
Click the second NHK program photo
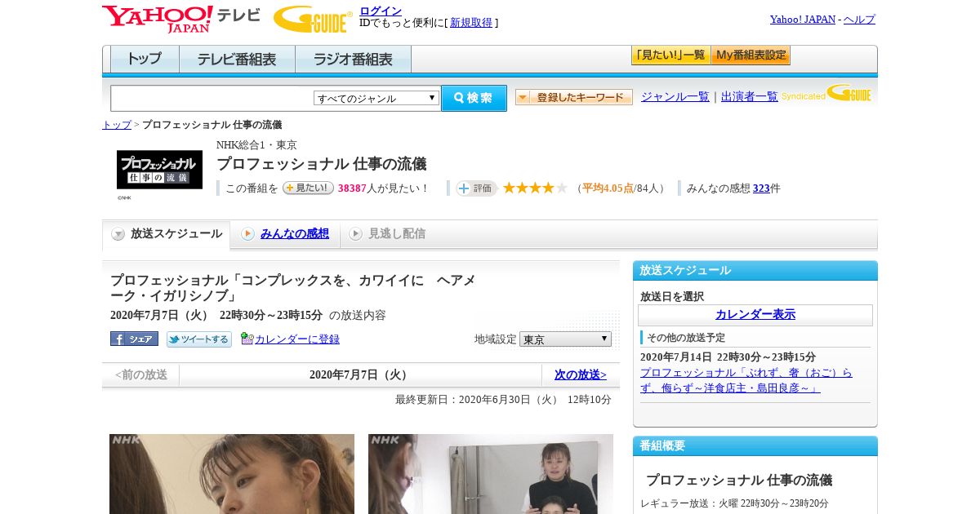491,474
